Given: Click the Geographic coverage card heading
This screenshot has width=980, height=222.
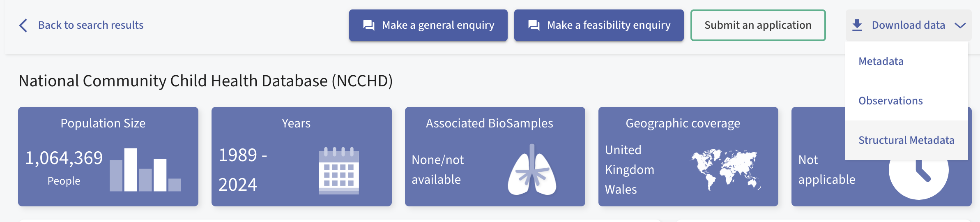Looking at the screenshot, I should pos(683,123).
